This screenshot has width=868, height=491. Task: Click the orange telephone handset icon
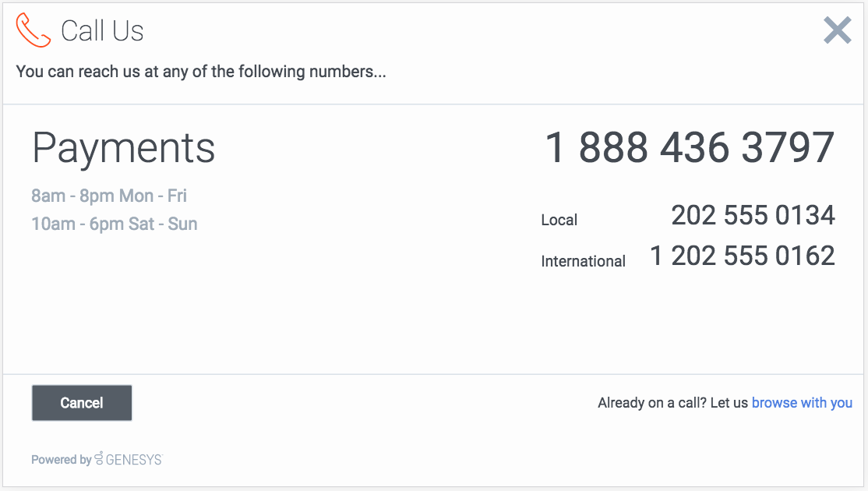(33, 30)
